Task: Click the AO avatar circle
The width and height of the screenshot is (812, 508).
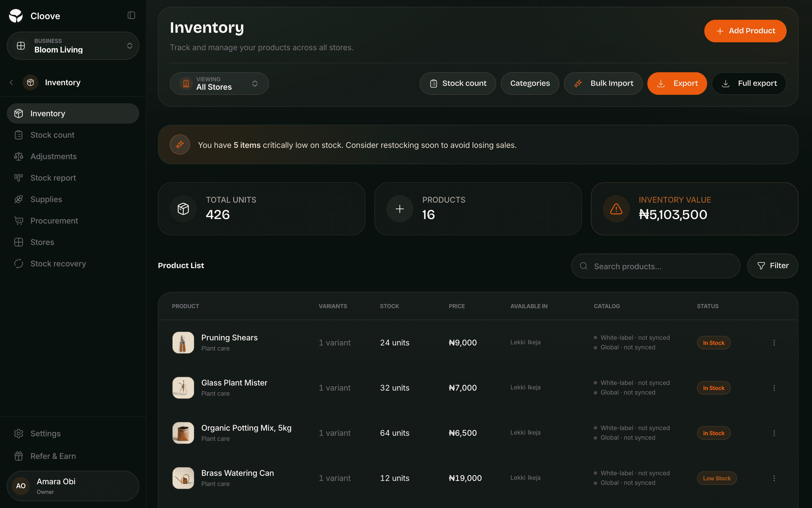Action: click(x=21, y=486)
